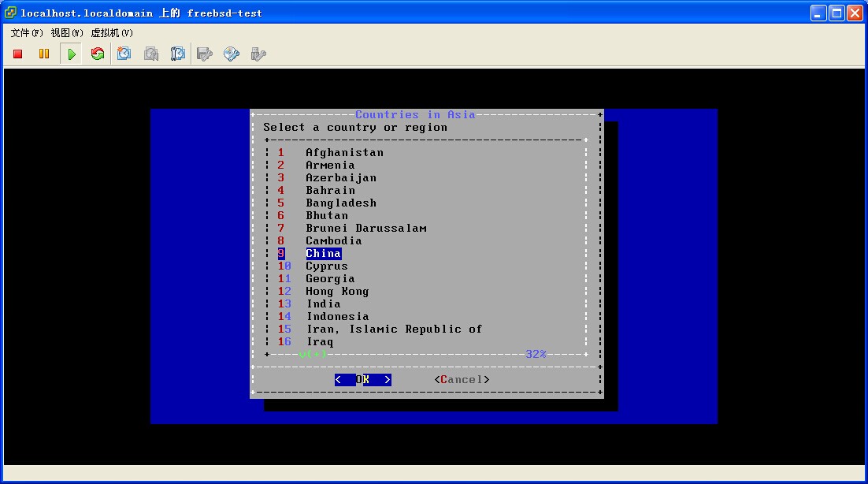
Task: Select China in the country list
Action: [323, 253]
